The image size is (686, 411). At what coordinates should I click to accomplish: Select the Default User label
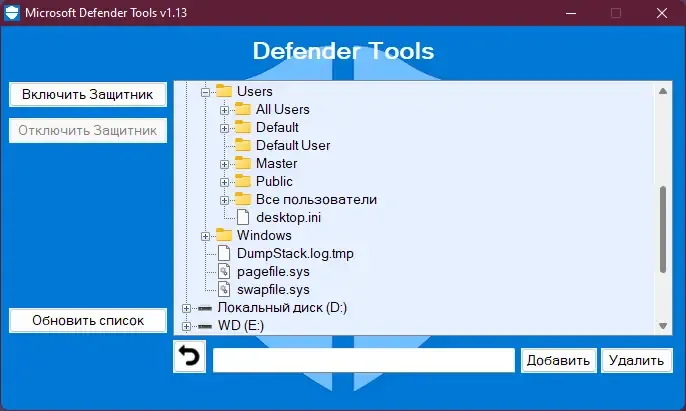click(293, 145)
